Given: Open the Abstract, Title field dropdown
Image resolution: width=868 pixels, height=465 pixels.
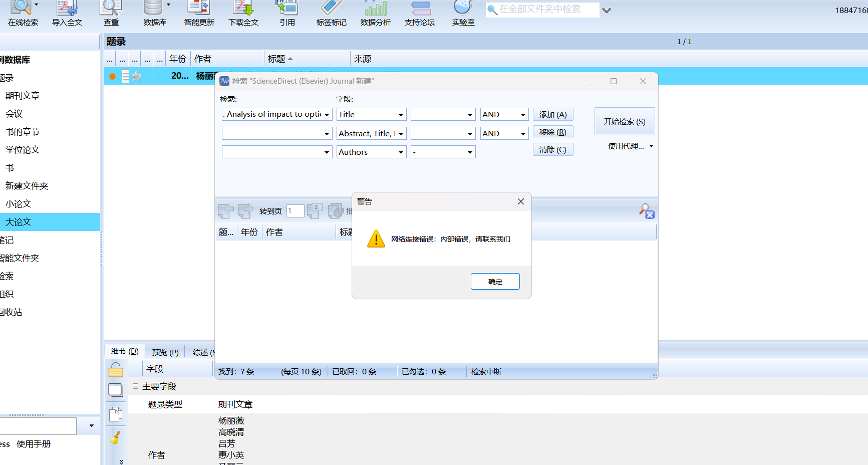Looking at the screenshot, I should [401, 134].
